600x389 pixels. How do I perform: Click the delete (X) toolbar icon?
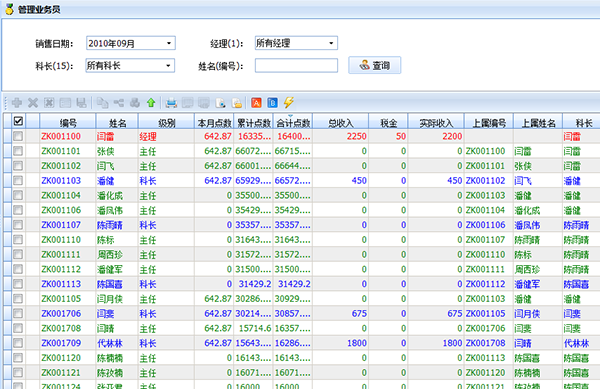tap(33, 103)
